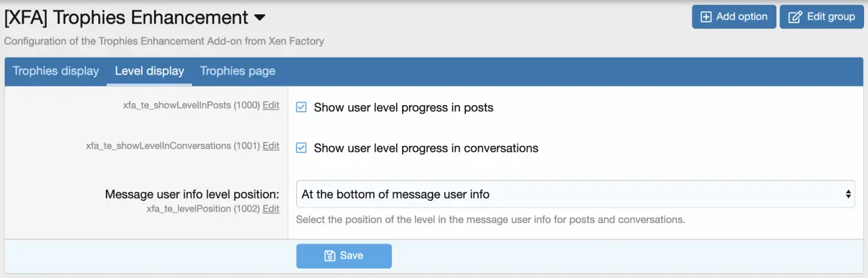Click the pencil icon in Edit group
This screenshot has width=868, height=278.
[795, 17]
